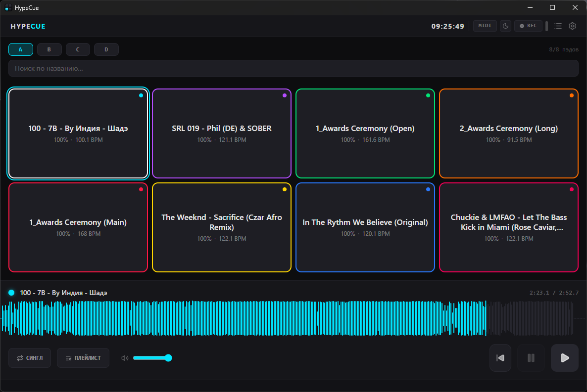Minimize the HypeCue window
The height and width of the screenshot is (392, 587).
tap(530, 7)
